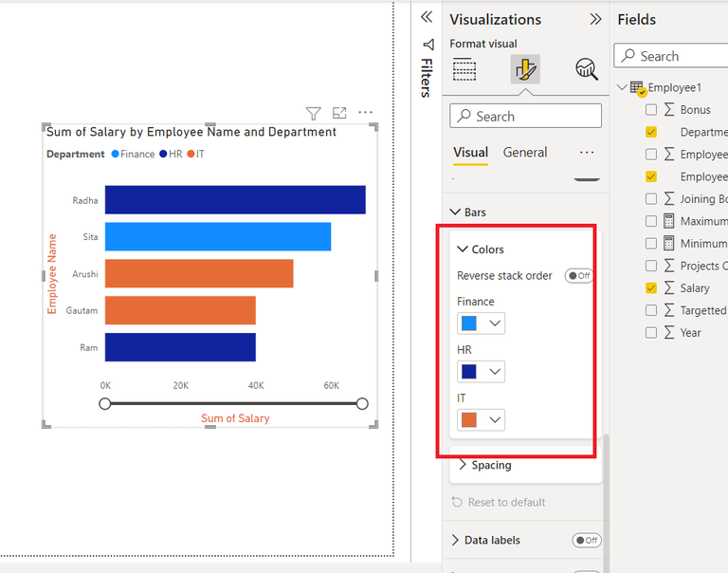The height and width of the screenshot is (573, 728).
Task: Toggle Data labels switch on
Action: (x=587, y=540)
